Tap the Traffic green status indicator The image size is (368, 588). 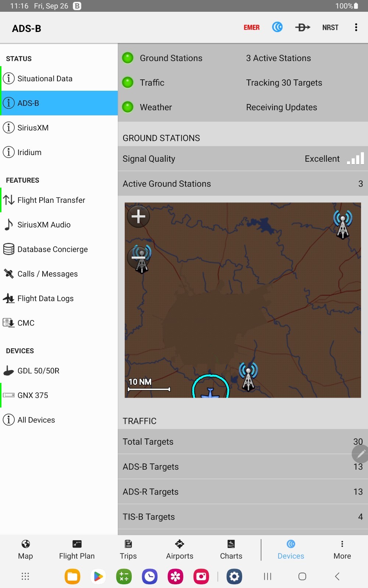128,83
